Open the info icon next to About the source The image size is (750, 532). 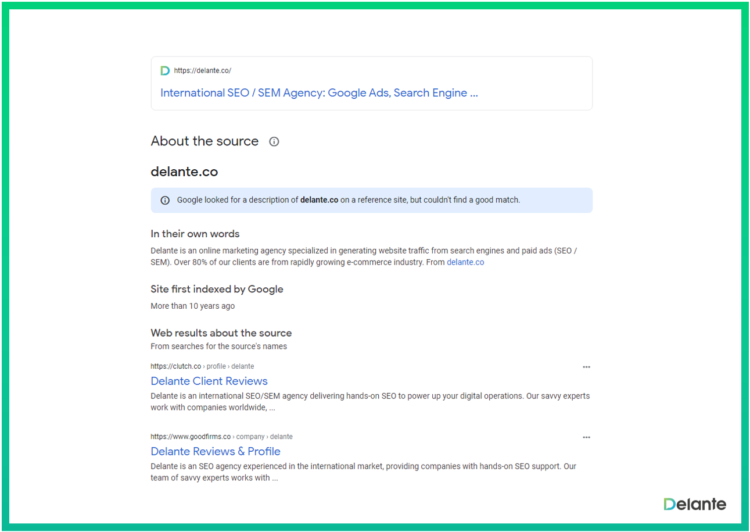point(274,142)
